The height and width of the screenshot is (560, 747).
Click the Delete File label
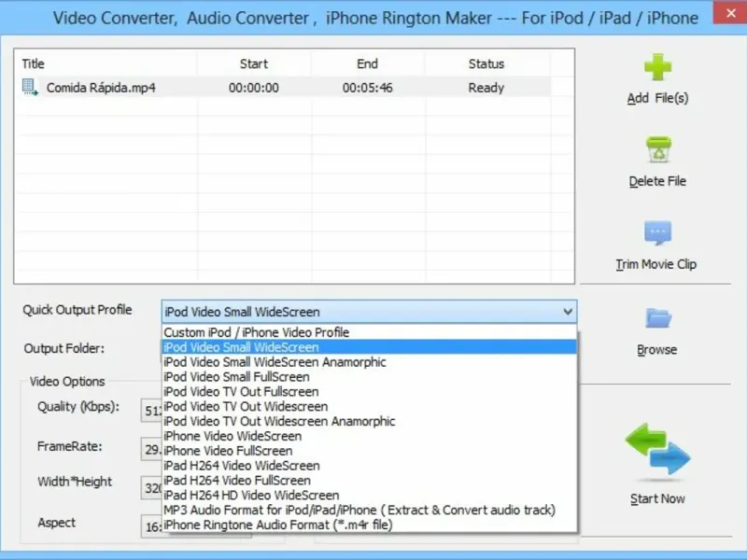[x=657, y=181]
